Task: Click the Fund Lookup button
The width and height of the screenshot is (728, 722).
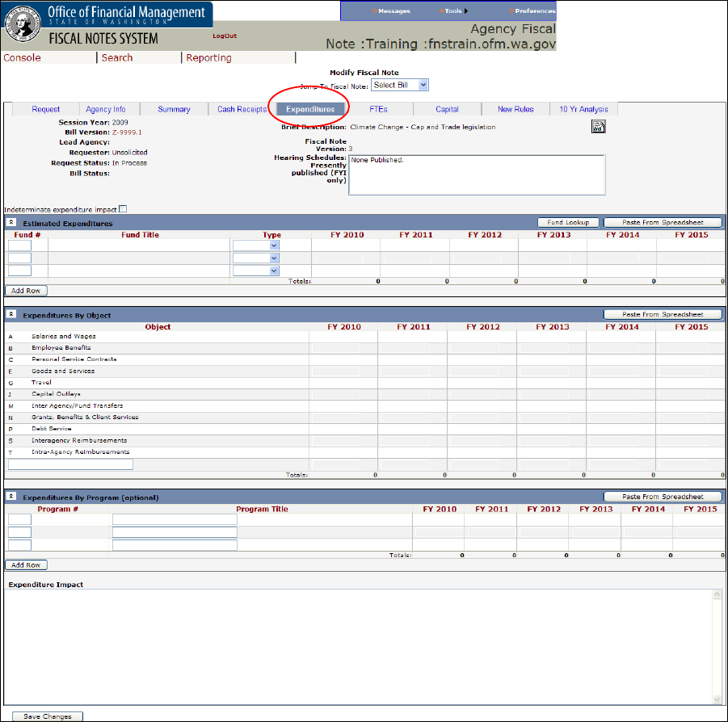Action: [x=568, y=222]
